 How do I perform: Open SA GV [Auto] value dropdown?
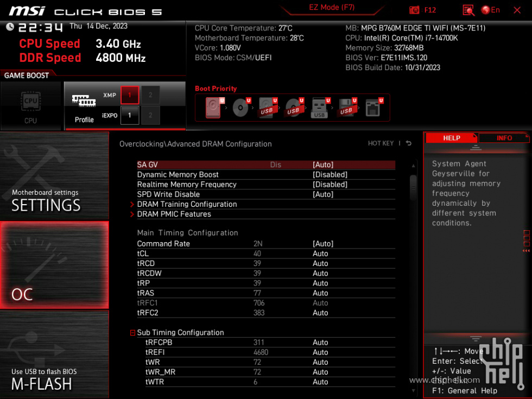pyautogui.click(x=322, y=164)
